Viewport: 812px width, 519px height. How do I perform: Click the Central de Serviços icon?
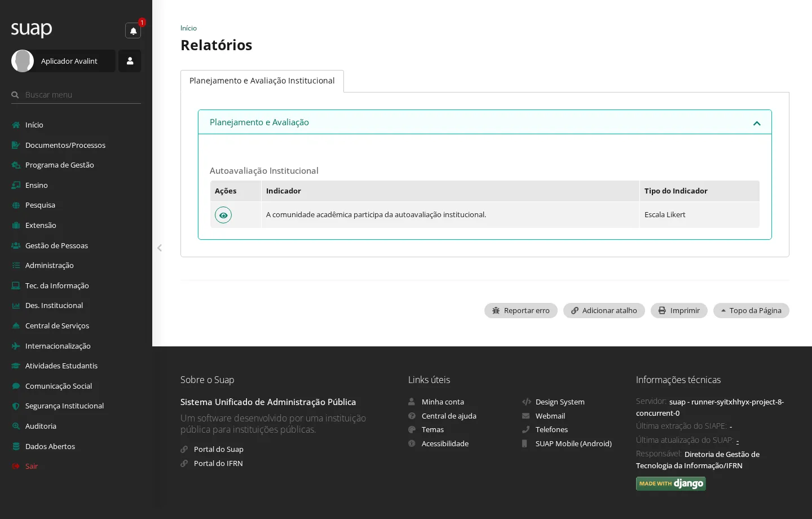click(x=16, y=326)
